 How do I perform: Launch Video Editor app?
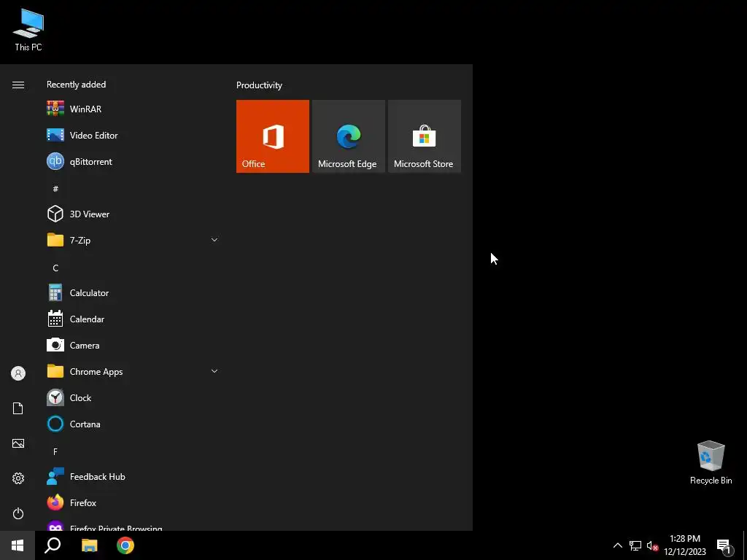[x=133, y=135]
